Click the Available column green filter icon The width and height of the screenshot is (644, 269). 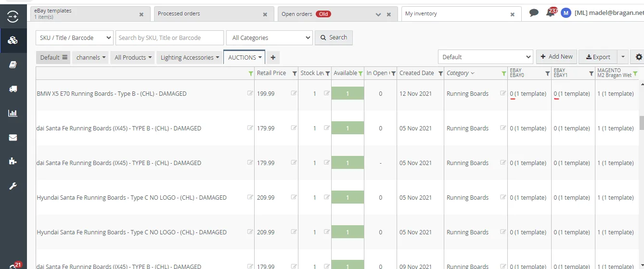pos(361,73)
